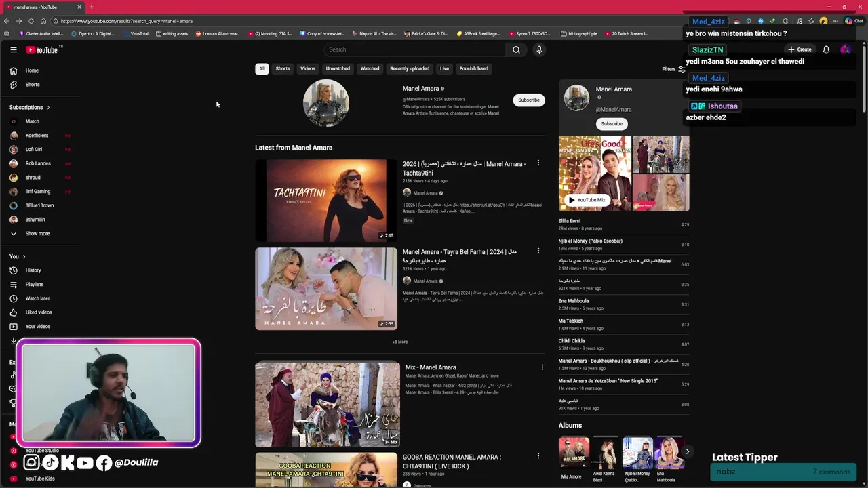Open the Ena Mahboula album cover
The width and height of the screenshot is (868, 488).
click(669, 453)
